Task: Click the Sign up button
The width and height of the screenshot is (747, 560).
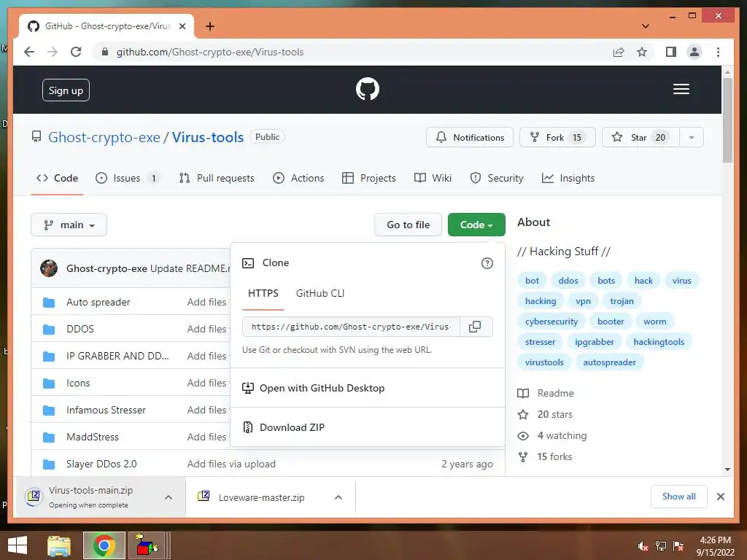Action: [x=66, y=90]
